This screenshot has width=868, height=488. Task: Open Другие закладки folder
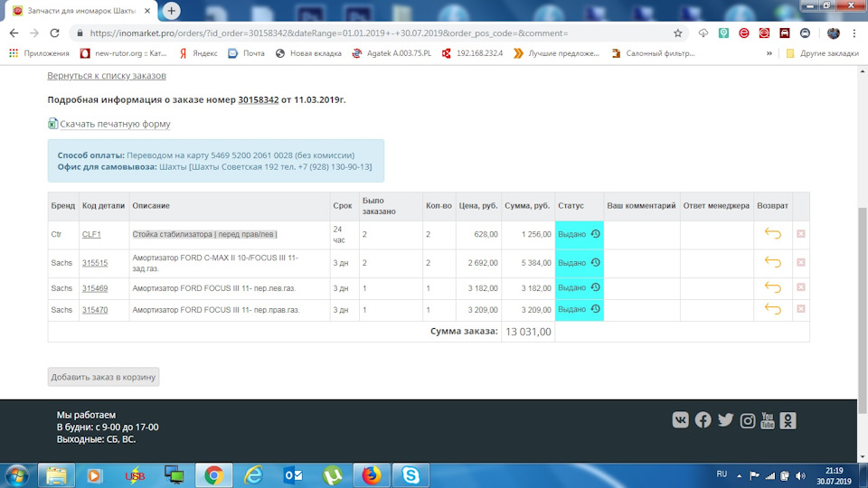click(x=822, y=53)
